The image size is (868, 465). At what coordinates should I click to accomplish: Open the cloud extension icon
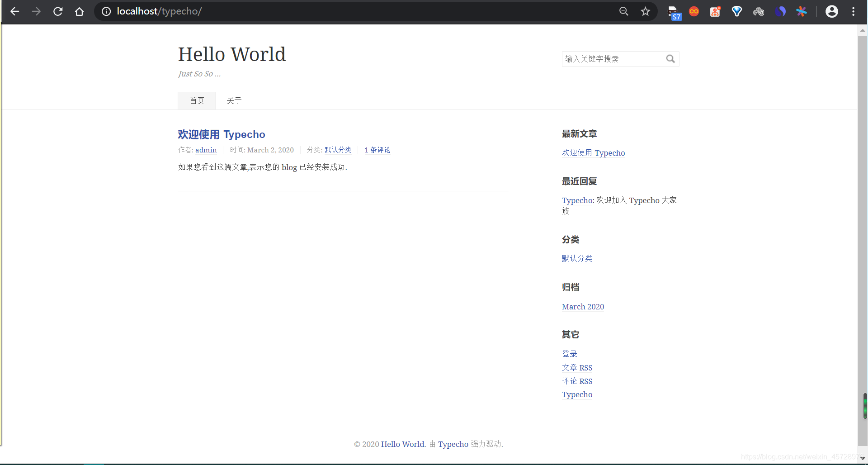pos(759,11)
